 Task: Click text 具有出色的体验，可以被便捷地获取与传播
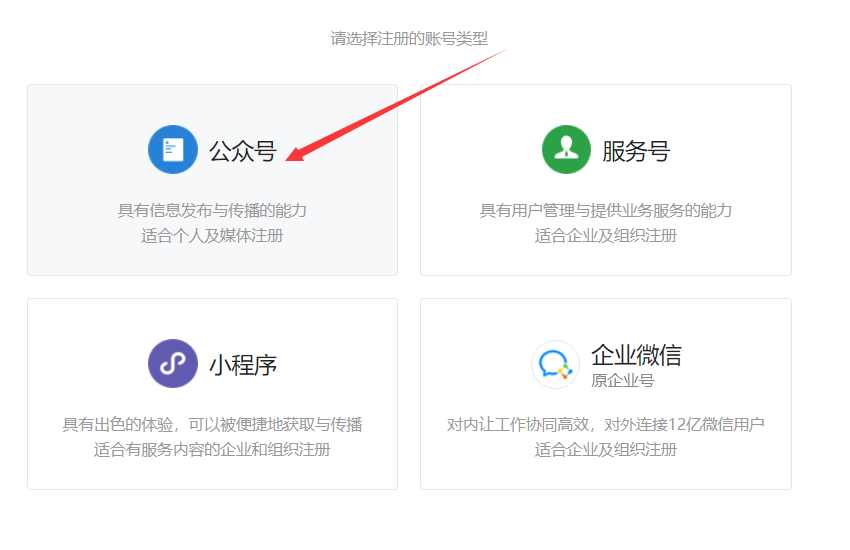[x=212, y=424]
